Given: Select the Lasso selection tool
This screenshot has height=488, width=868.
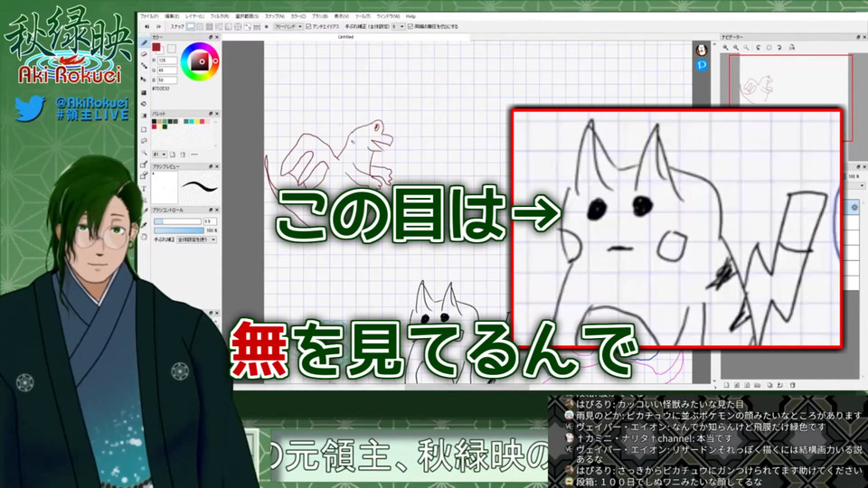Looking at the screenshot, I should click(144, 141).
